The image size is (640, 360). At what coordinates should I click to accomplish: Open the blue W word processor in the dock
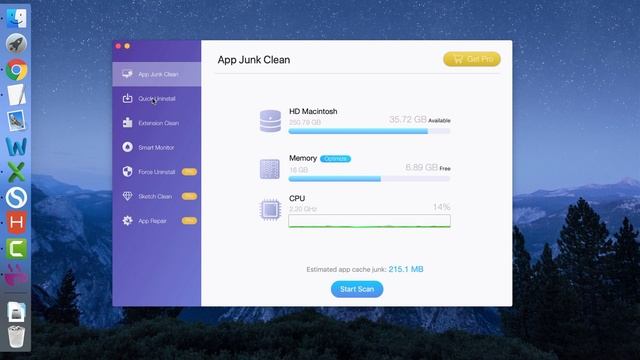point(16,146)
